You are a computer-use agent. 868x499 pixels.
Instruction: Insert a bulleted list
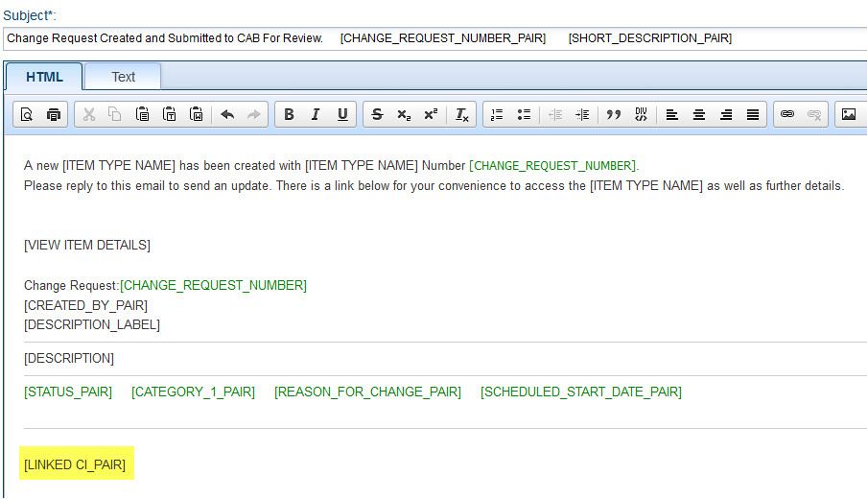coord(524,114)
